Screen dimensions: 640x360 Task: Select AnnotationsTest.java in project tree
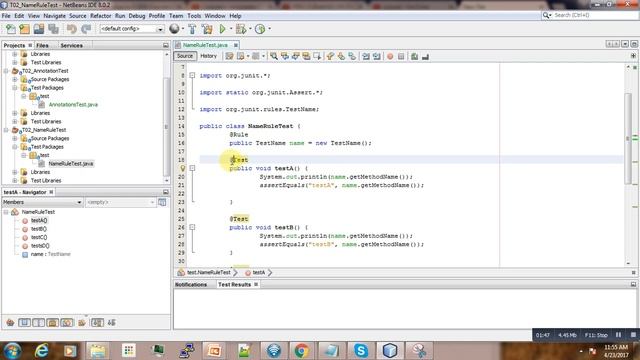73,104
